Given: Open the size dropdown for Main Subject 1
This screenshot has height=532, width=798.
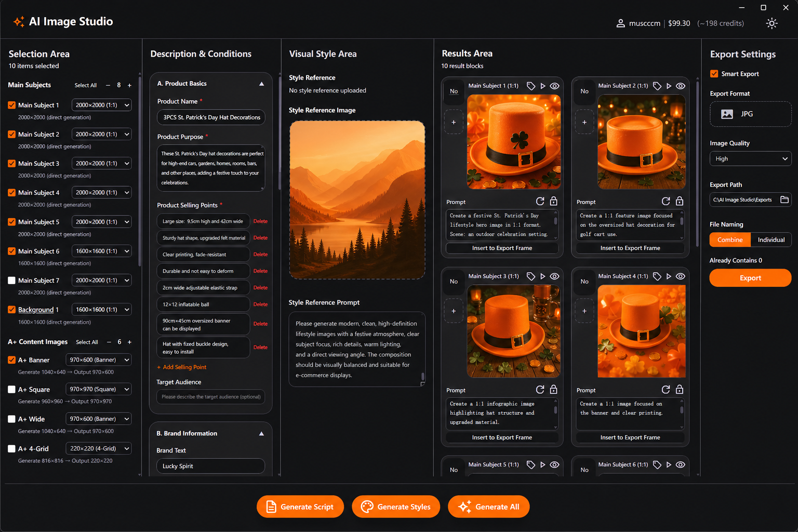Looking at the screenshot, I should (101, 104).
